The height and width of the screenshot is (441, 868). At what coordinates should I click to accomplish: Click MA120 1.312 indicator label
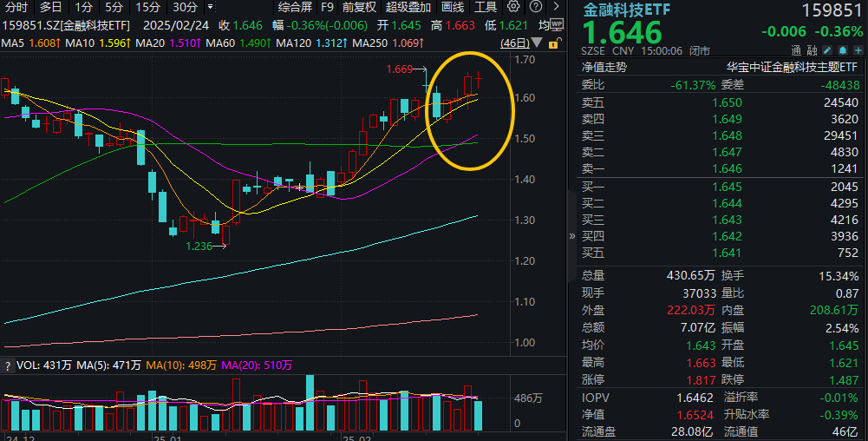tap(311, 43)
